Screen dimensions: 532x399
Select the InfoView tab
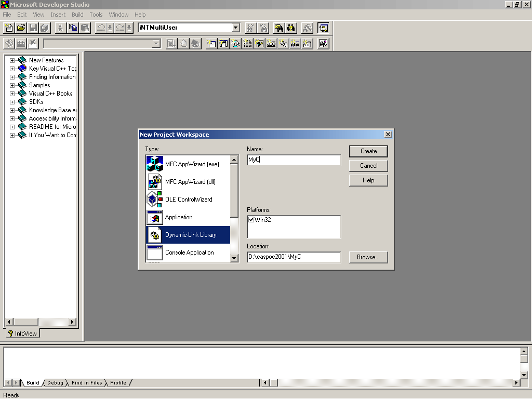23,334
